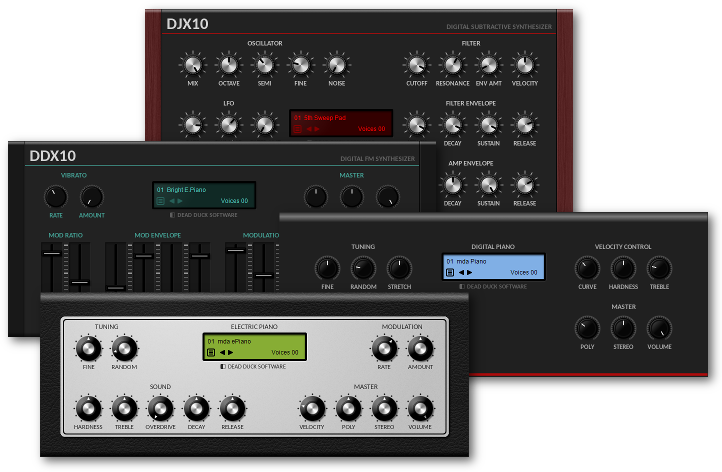Click the Digital Piano master STEREO knob
The width and height of the screenshot is (722, 472).
[x=623, y=328]
